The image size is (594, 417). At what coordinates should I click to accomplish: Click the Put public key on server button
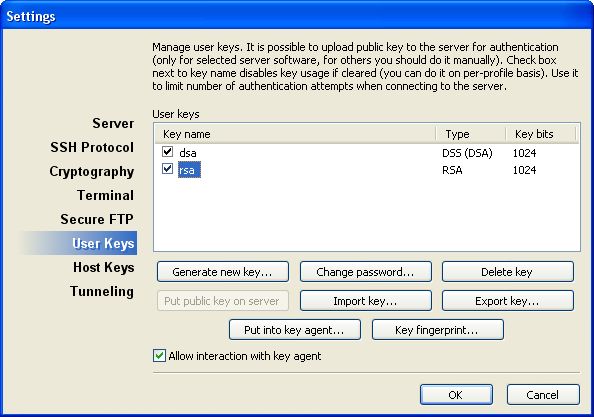click(223, 301)
